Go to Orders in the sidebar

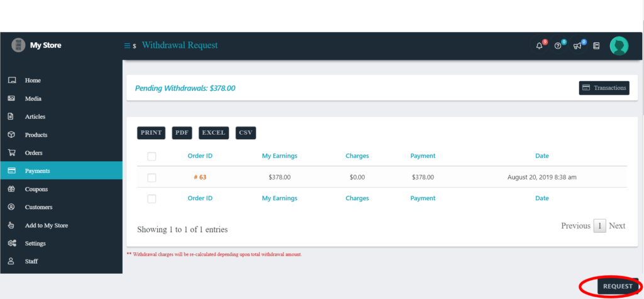click(33, 153)
